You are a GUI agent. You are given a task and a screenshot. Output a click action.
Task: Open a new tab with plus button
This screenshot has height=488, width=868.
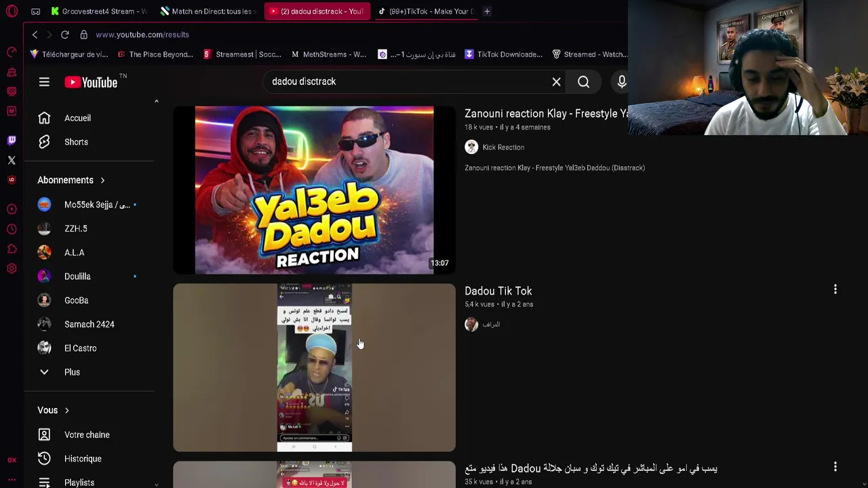487,12
